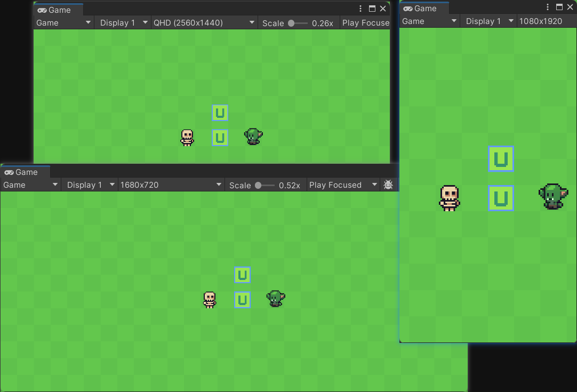Viewport: 577px width, 392px height.
Task: Click the Scale label in the 1680x720 Game window
Action: click(x=240, y=185)
